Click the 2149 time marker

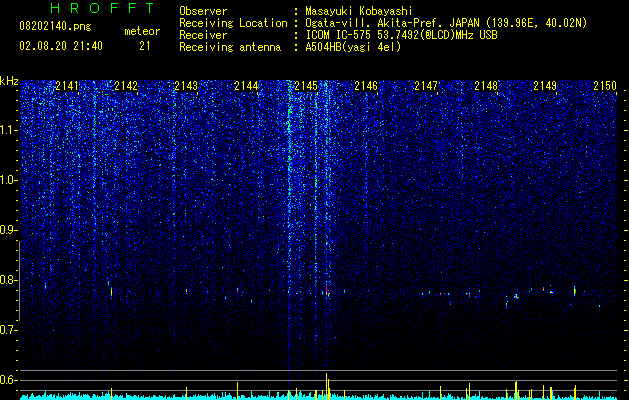(545, 86)
